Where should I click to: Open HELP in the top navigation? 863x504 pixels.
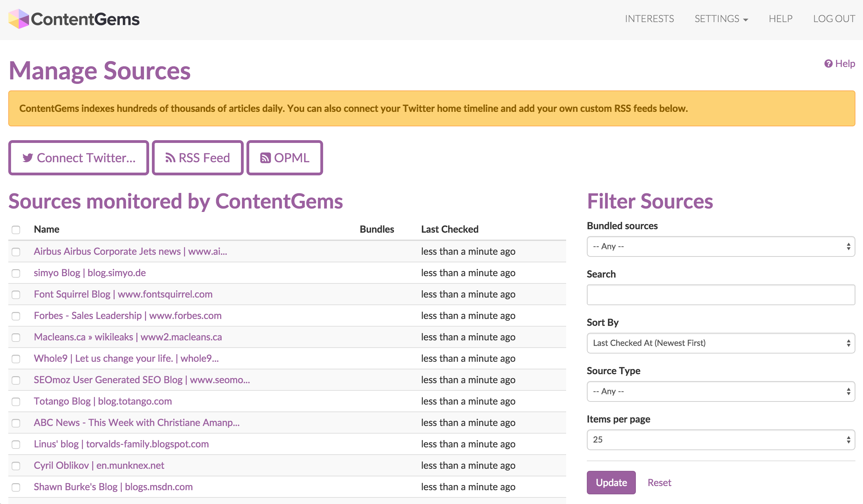point(780,19)
